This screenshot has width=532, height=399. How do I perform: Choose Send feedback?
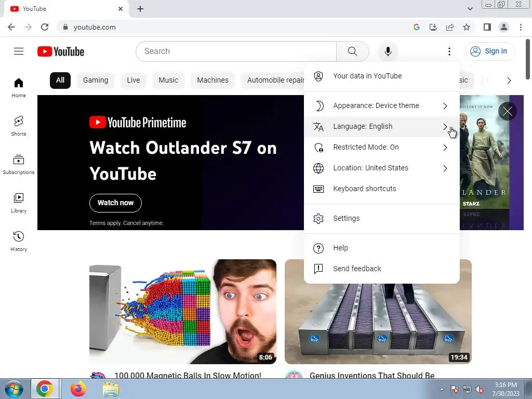click(382, 269)
